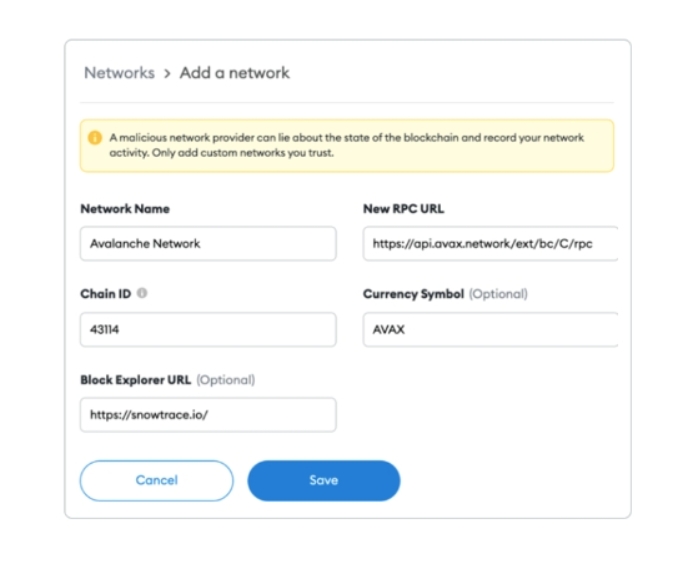This screenshot has width=690, height=563.
Task: Click the Chain ID info icon
Action: coord(142,293)
